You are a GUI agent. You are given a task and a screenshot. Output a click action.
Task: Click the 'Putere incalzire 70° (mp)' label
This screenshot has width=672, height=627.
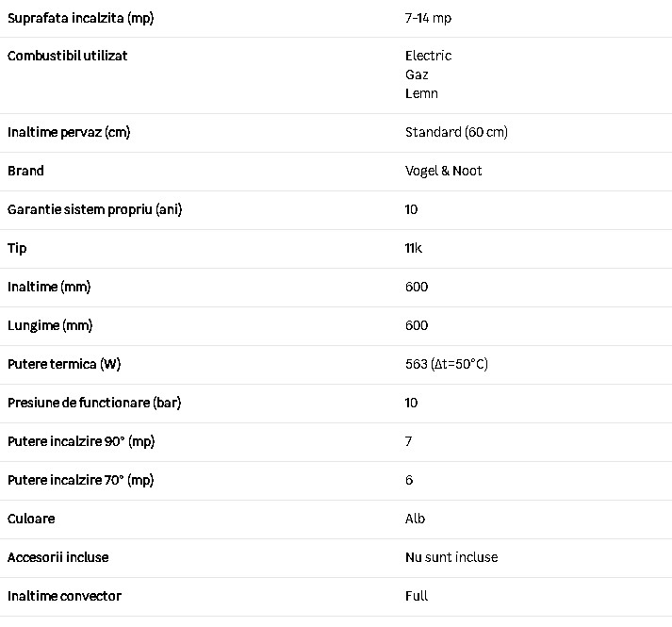click(81, 480)
